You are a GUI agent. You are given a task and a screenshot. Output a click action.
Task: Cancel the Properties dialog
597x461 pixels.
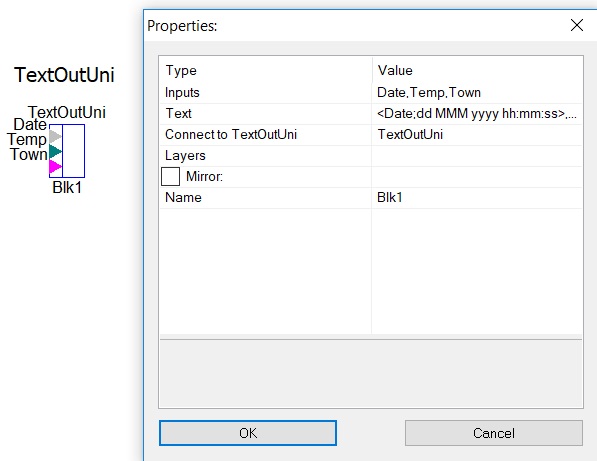(494, 433)
